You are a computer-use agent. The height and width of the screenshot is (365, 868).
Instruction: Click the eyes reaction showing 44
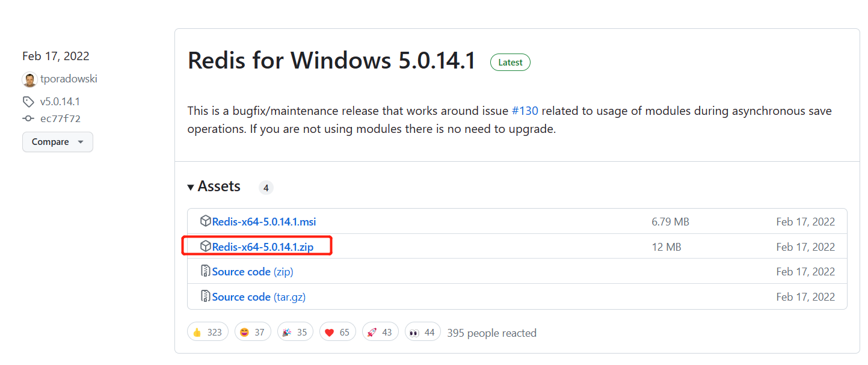tap(423, 331)
